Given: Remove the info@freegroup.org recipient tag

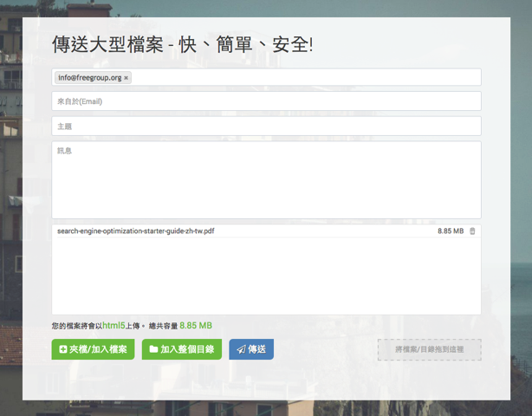Looking at the screenshot, I should 126,78.
